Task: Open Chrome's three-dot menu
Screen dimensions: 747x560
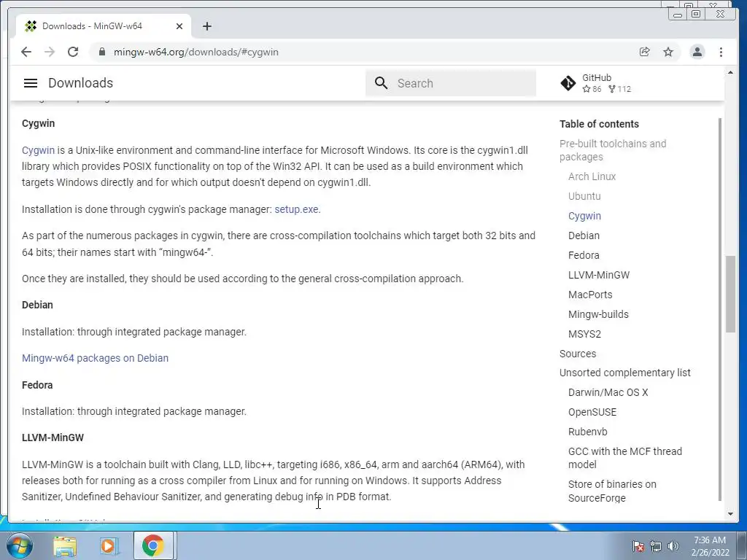Action: 721,52
